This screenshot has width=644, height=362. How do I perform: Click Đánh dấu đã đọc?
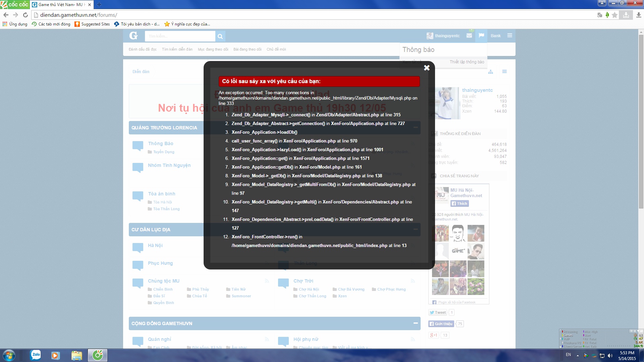(x=143, y=49)
